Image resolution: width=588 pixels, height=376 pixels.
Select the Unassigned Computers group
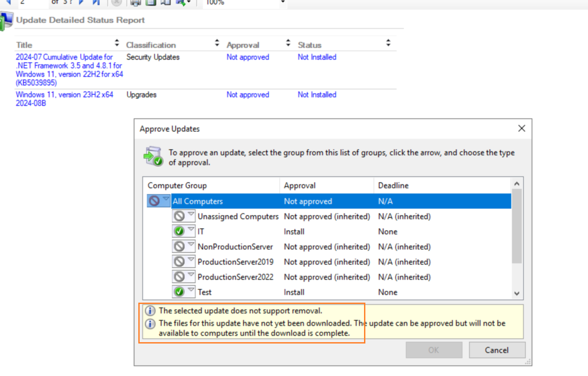pyautogui.click(x=238, y=217)
